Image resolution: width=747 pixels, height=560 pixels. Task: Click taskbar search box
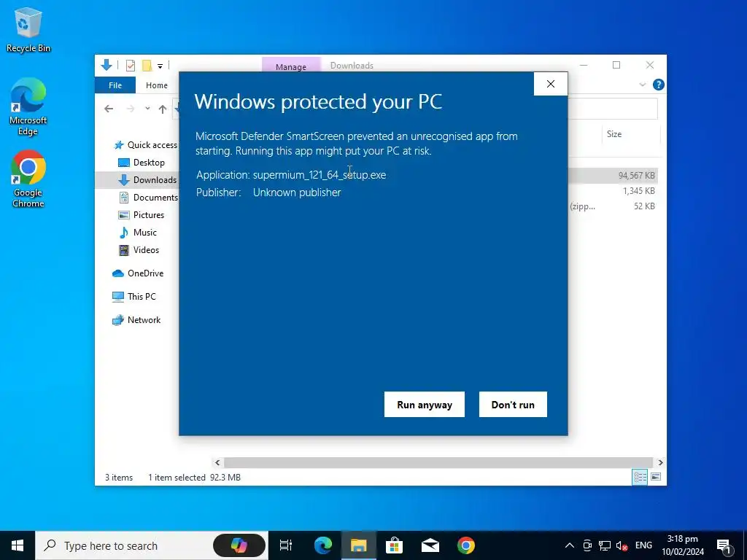152,545
